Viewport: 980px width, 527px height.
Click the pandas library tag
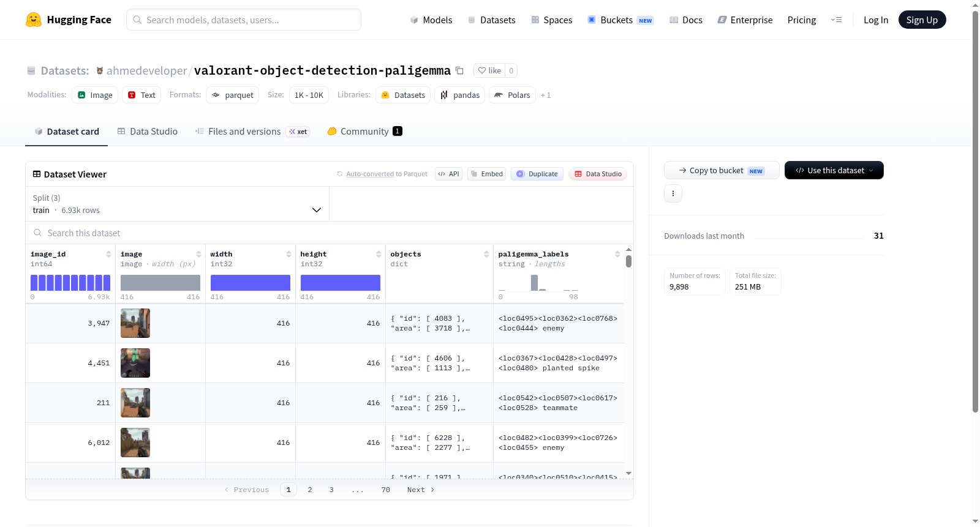click(460, 95)
